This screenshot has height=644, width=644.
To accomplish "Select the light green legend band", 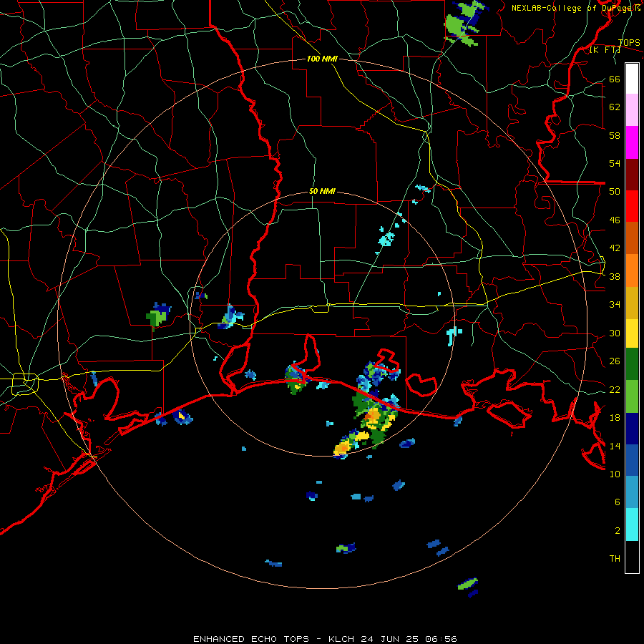I will click(632, 396).
